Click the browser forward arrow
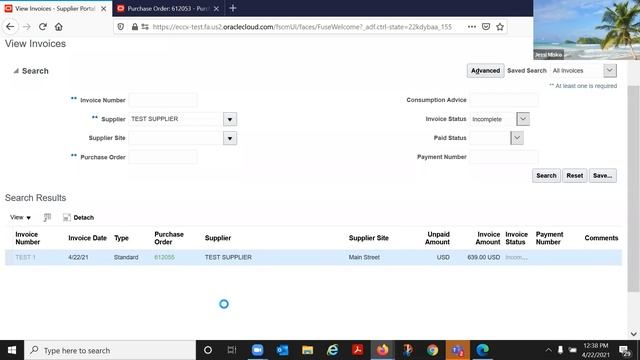 [x=27, y=27]
